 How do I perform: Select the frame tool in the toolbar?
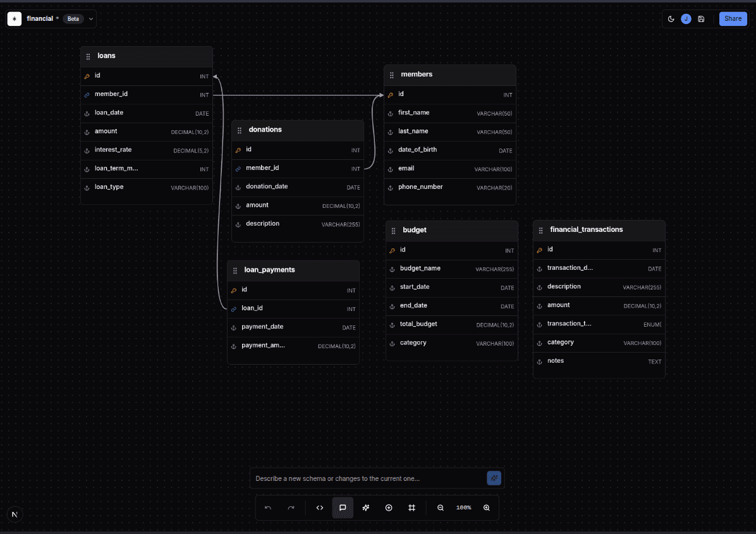click(412, 507)
